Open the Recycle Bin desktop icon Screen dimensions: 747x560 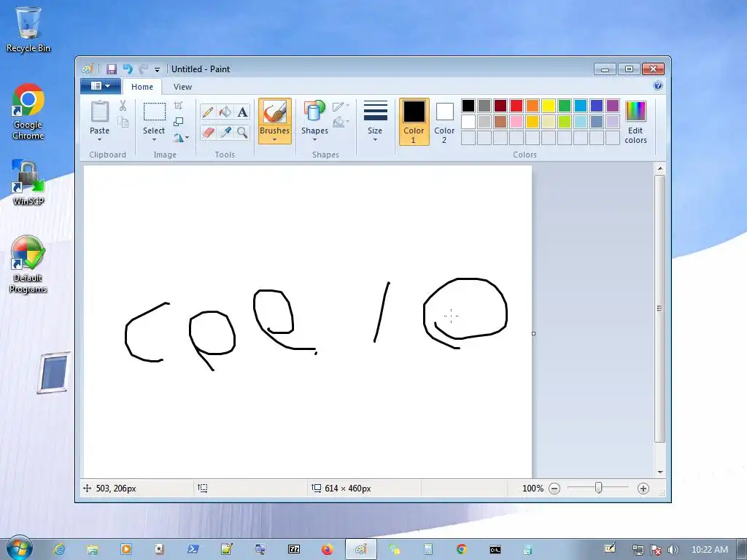pos(28,30)
